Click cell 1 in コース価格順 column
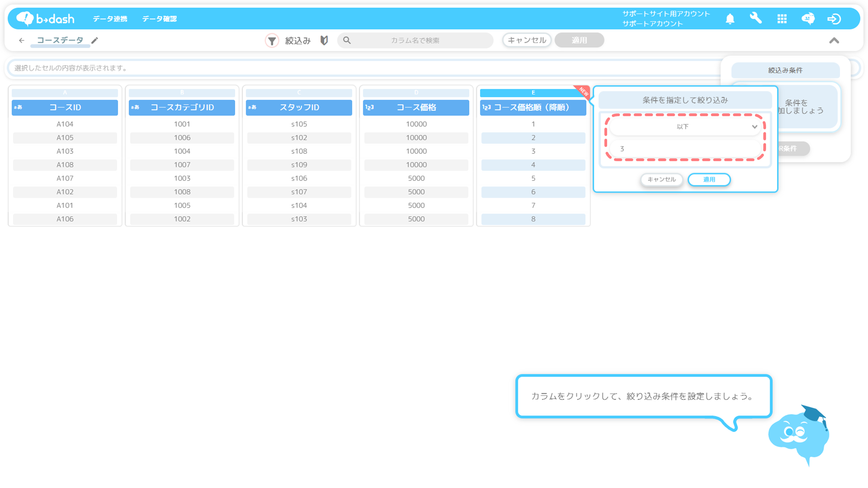This screenshot has height=488, width=868. (x=533, y=124)
